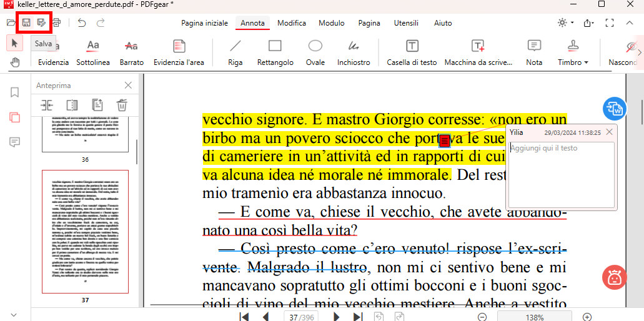This screenshot has width=644, height=321.
Task: Open the Utensili tab
Action: 406,23
